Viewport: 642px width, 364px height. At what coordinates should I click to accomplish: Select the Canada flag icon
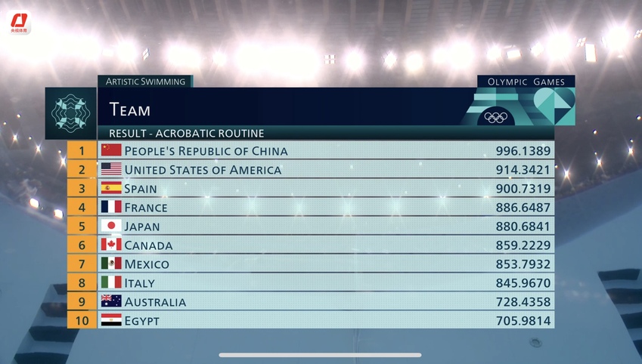point(111,245)
